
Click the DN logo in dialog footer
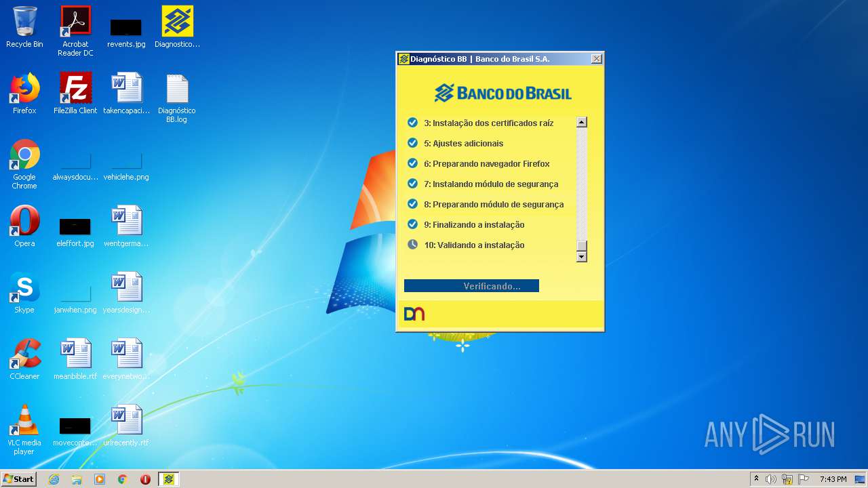point(414,313)
